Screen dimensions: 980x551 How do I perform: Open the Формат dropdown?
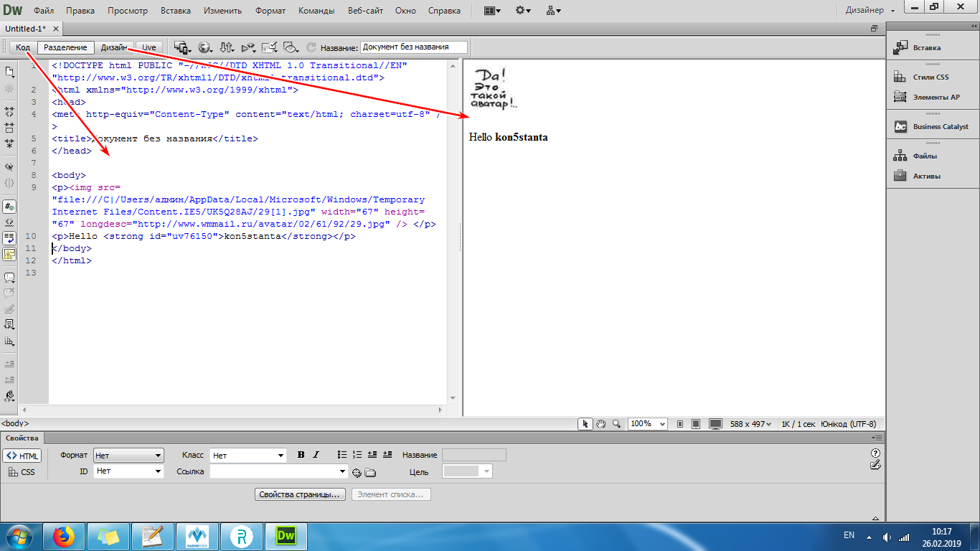[x=128, y=456]
